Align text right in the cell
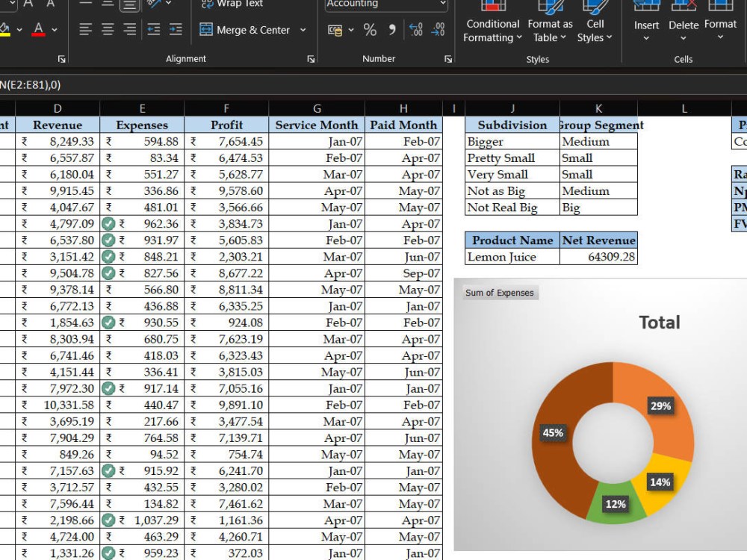747x560 pixels. [x=129, y=30]
